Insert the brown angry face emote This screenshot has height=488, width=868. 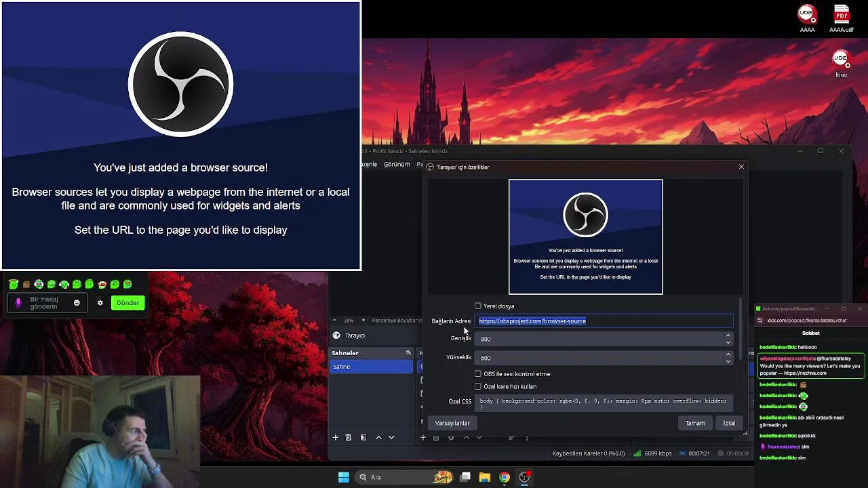point(26,285)
